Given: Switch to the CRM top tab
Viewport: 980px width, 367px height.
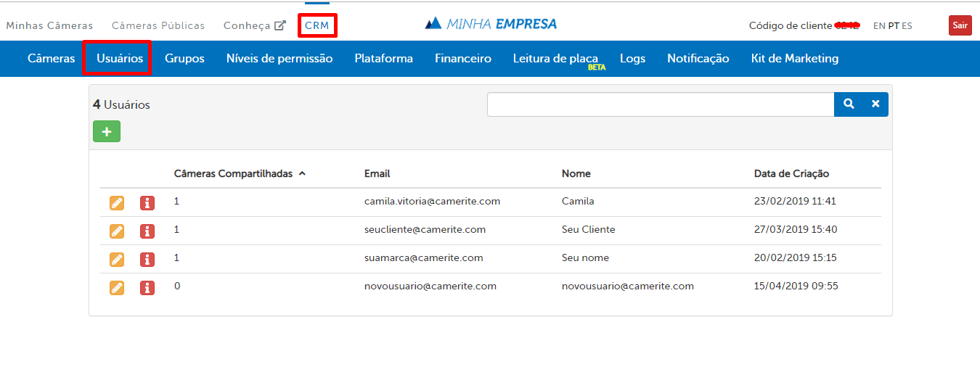Looking at the screenshot, I should tap(317, 25).
